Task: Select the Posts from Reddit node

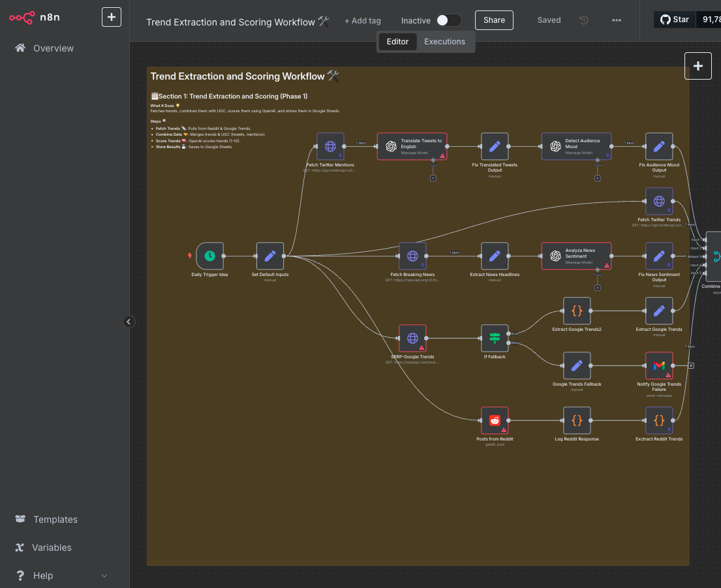Action: click(x=495, y=421)
